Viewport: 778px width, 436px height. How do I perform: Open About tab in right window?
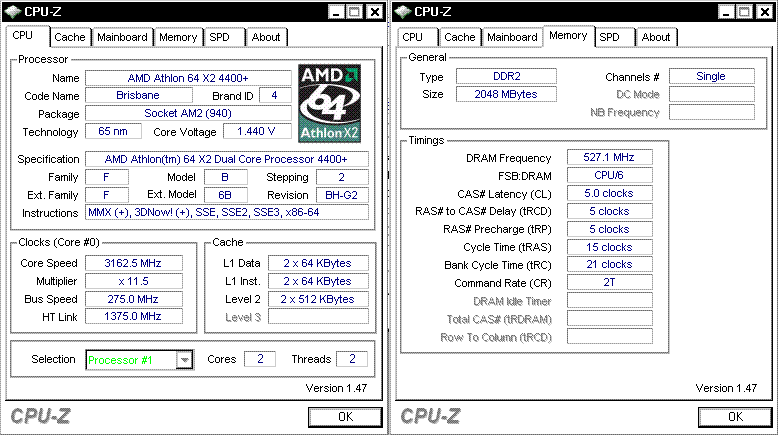coord(656,37)
